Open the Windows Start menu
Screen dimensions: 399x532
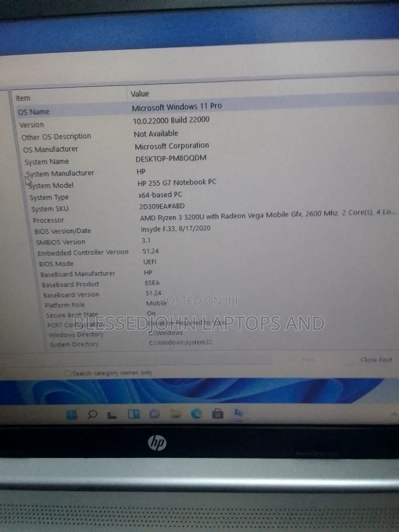click(x=71, y=415)
